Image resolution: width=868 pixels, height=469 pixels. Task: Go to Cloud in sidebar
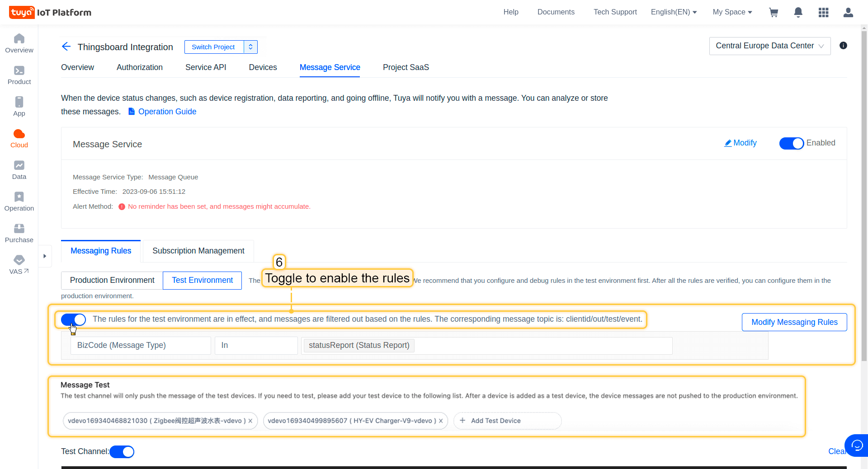(19, 138)
